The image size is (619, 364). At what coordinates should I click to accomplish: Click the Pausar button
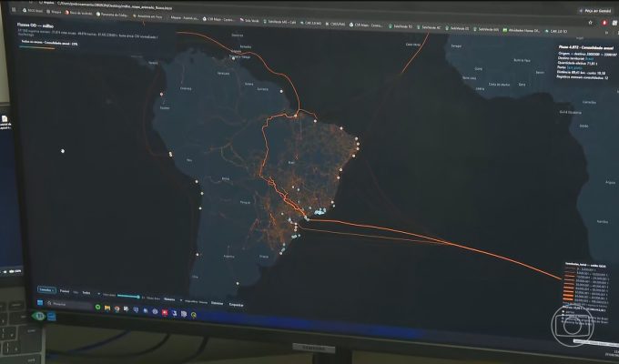pos(65,291)
